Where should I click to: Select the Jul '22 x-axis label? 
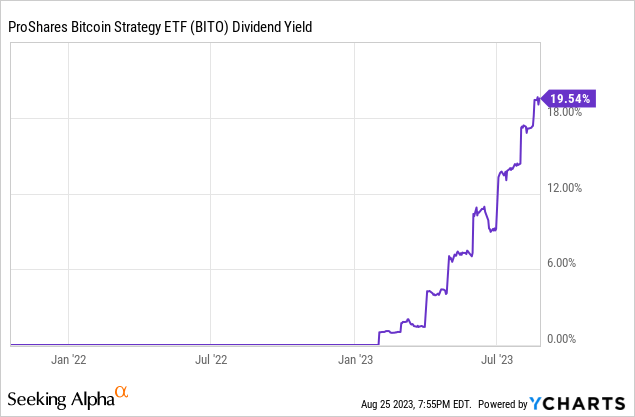[x=210, y=357]
